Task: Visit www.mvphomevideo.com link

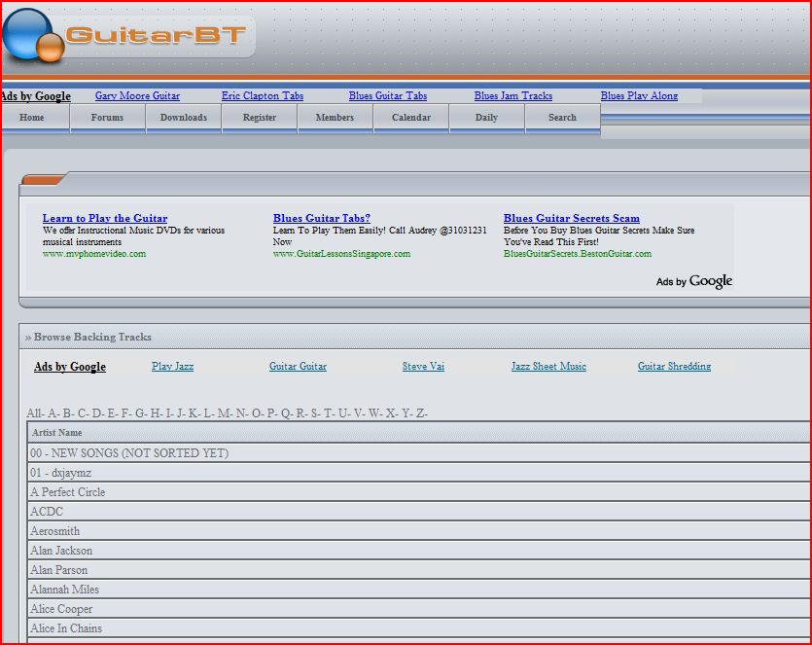Action: pyautogui.click(x=94, y=254)
